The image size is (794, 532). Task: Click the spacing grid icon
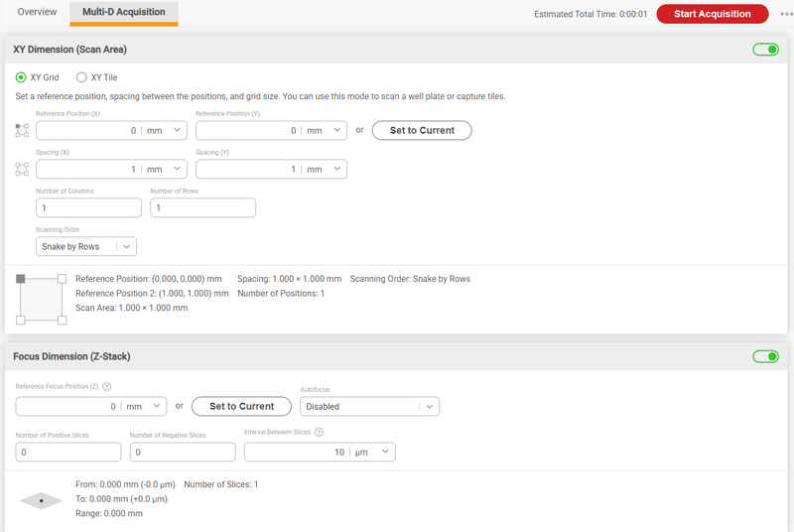pos(22,169)
